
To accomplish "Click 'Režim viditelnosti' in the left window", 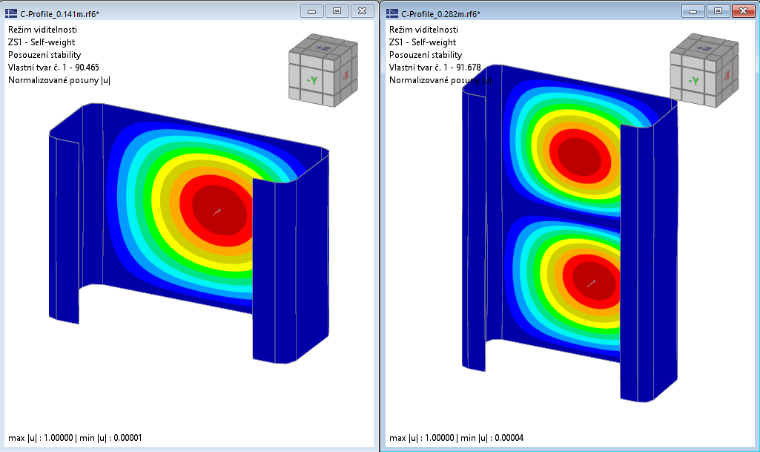I will [43, 30].
